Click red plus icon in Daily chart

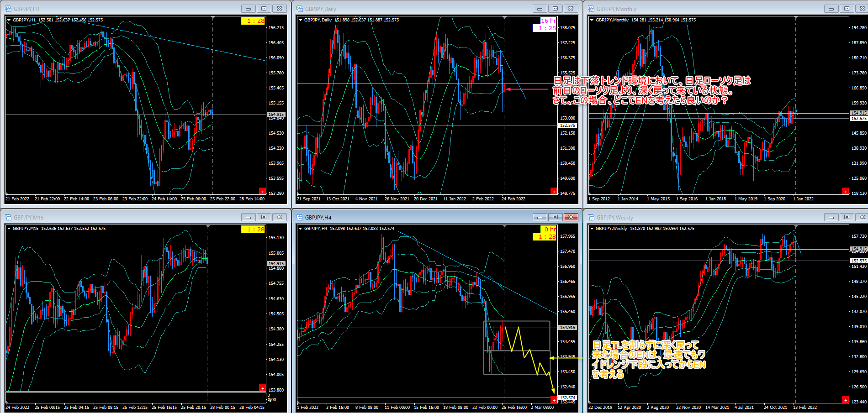pos(554,191)
